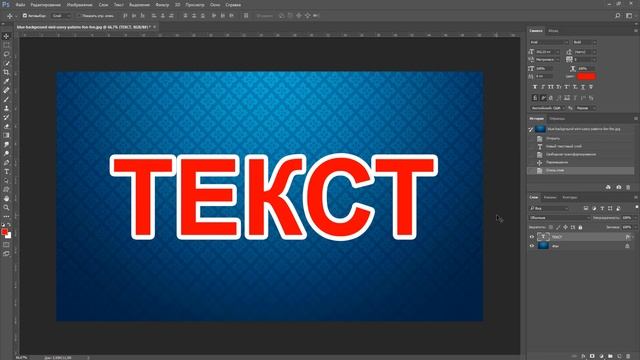The image size is (640, 360).
Task: Open the Редактирование menu
Action: [46, 5]
